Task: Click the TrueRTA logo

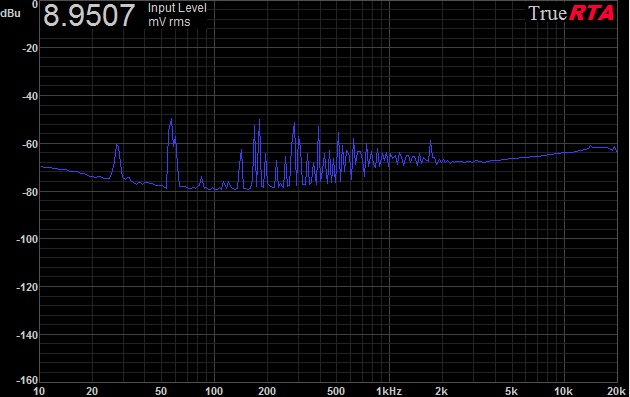Action: 571,13
